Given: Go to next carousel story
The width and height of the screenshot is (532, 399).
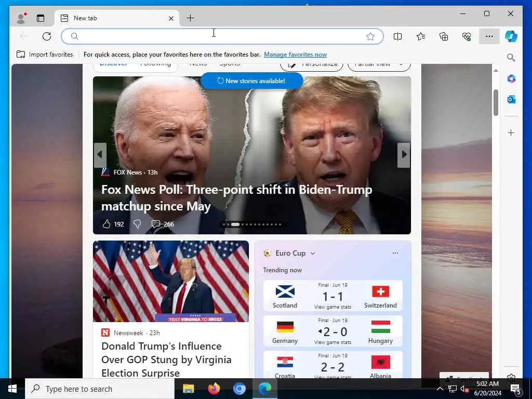Looking at the screenshot, I should click(404, 155).
